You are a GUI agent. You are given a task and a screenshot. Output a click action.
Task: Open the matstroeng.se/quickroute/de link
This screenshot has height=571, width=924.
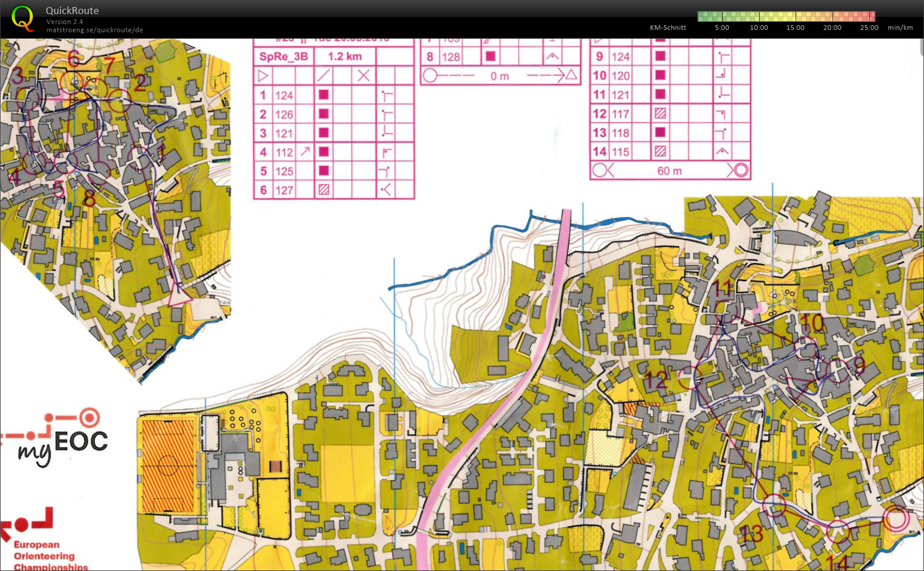tap(94, 30)
